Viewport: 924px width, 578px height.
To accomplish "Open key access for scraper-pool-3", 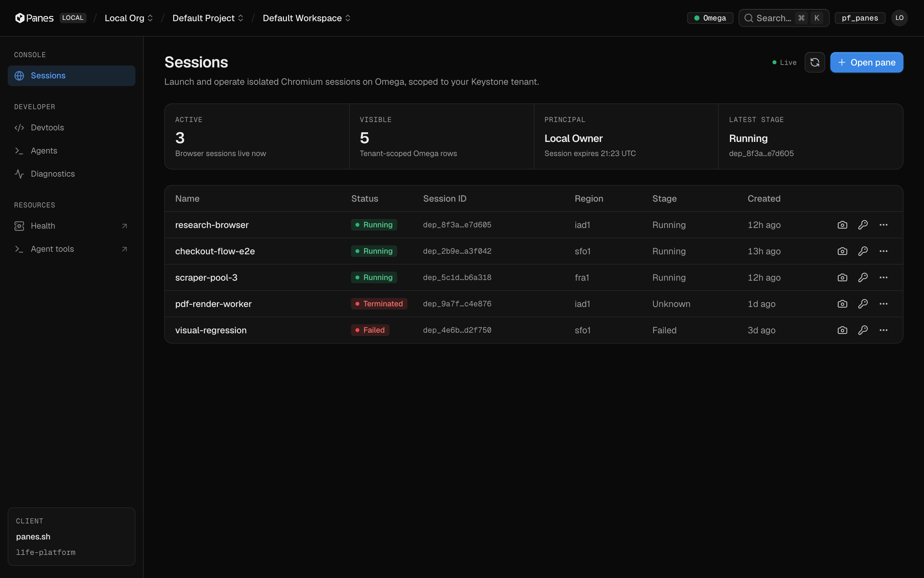I will (x=863, y=277).
